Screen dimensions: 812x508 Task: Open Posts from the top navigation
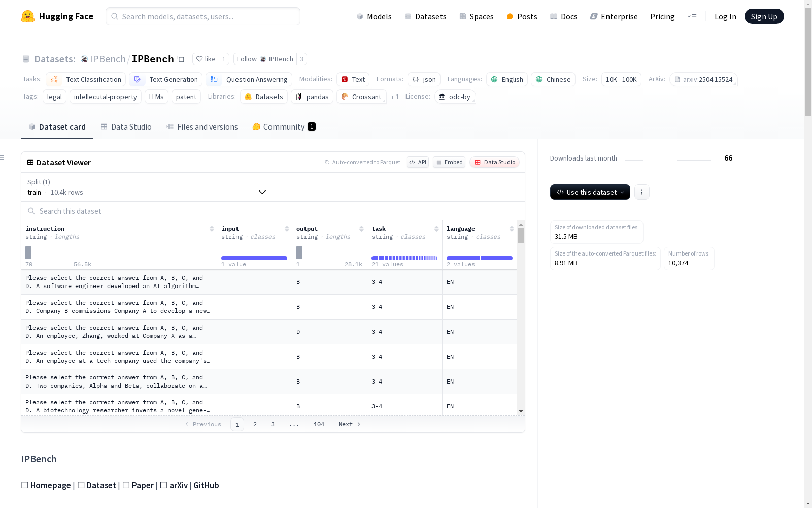pyautogui.click(x=522, y=16)
